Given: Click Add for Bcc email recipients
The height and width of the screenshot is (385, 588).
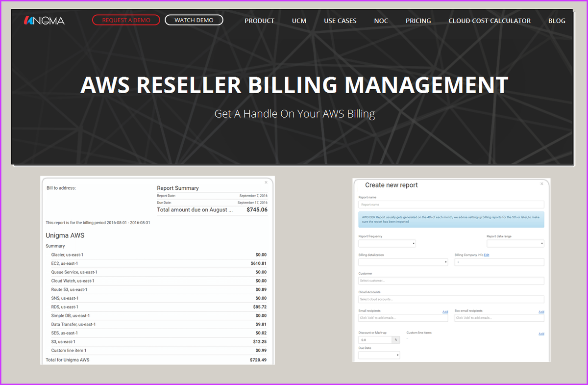Looking at the screenshot, I should click(541, 312).
